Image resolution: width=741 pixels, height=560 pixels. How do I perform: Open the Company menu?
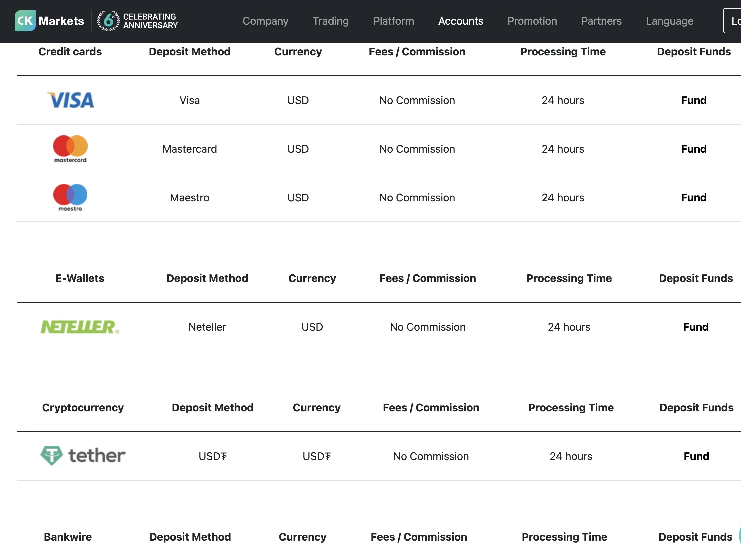tap(265, 21)
